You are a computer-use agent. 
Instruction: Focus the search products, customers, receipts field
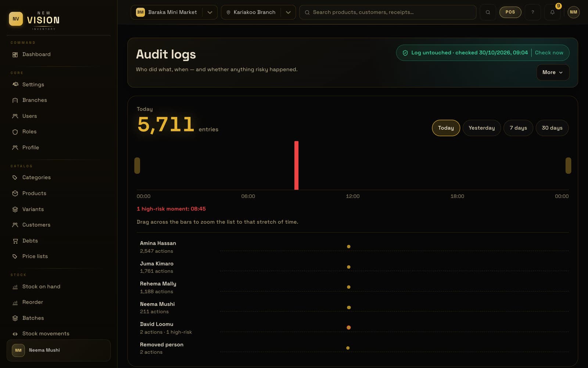click(x=388, y=12)
